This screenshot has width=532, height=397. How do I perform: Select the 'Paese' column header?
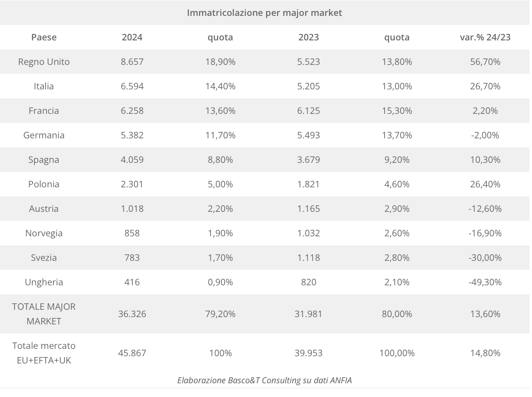[44, 37]
